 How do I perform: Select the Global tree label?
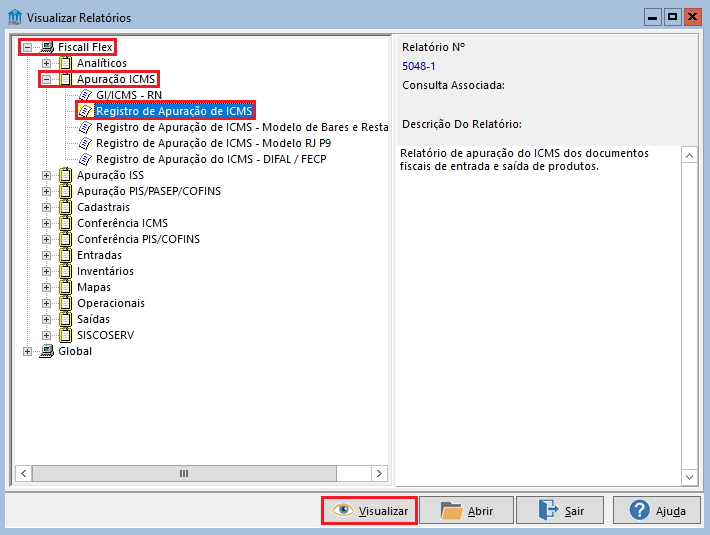[x=75, y=351]
